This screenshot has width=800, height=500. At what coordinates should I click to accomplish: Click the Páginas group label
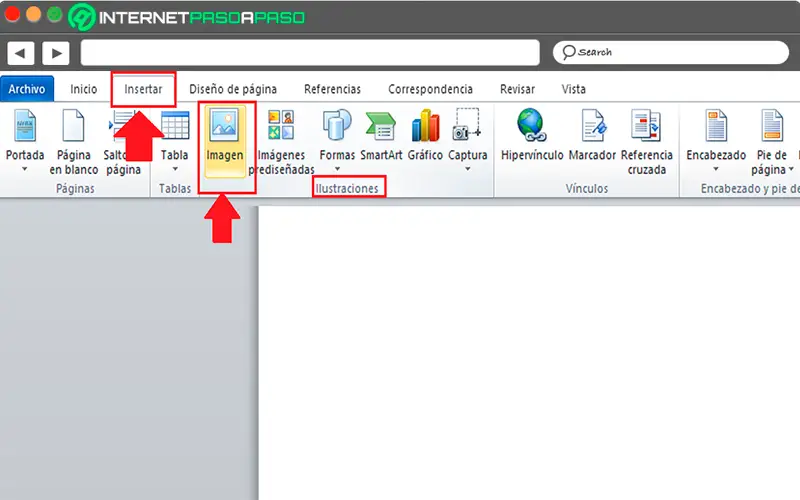pyautogui.click(x=75, y=188)
